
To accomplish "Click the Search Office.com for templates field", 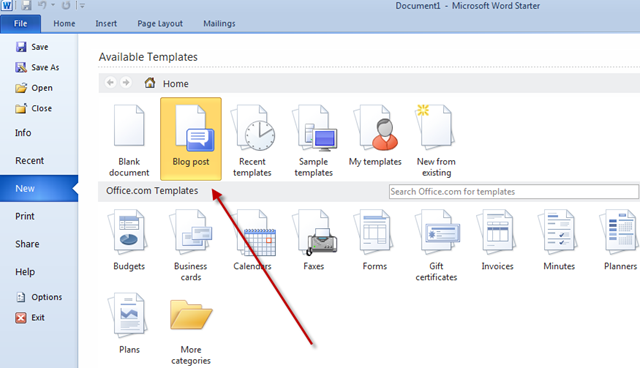I will (514, 192).
